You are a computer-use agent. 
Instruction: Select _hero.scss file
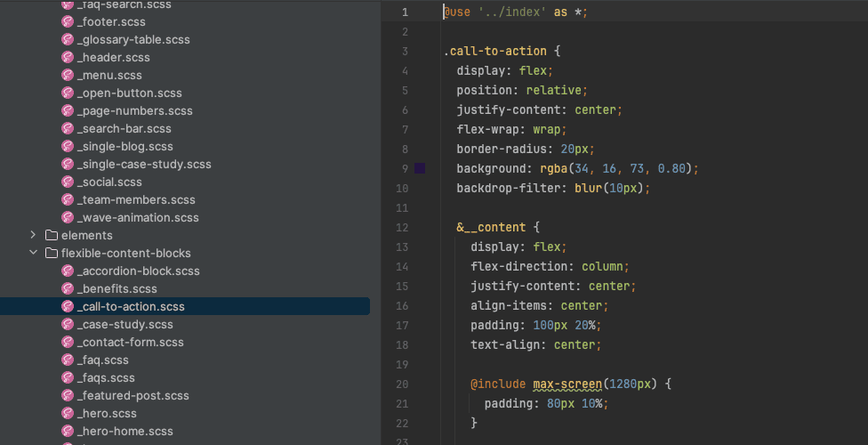(107, 414)
